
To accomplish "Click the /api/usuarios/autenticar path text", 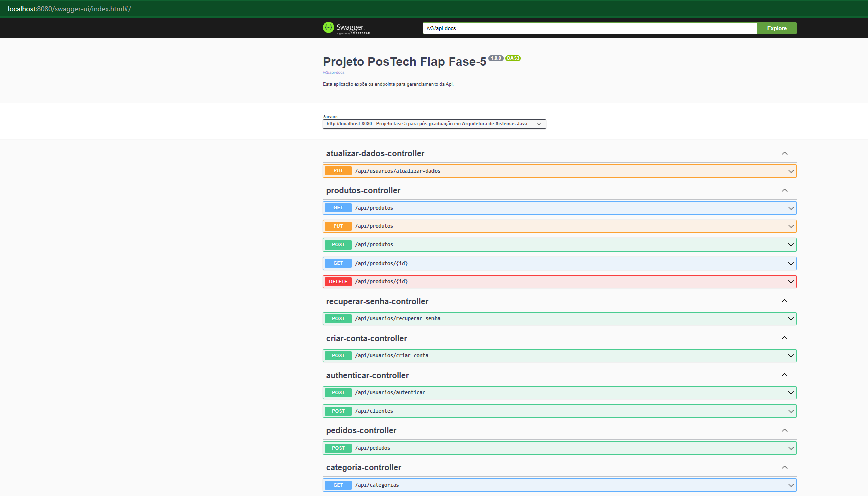I will click(390, 393).
